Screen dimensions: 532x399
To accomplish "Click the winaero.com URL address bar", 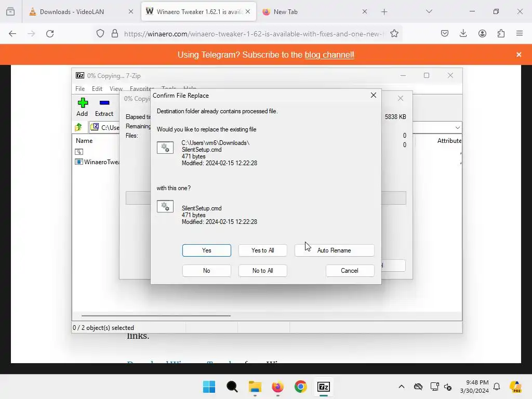I will coord(254,34).
